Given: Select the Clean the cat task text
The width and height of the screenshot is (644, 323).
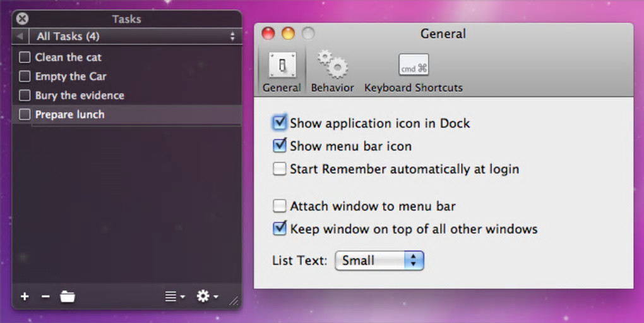Looking at the screenshot, I should point(68,57).
